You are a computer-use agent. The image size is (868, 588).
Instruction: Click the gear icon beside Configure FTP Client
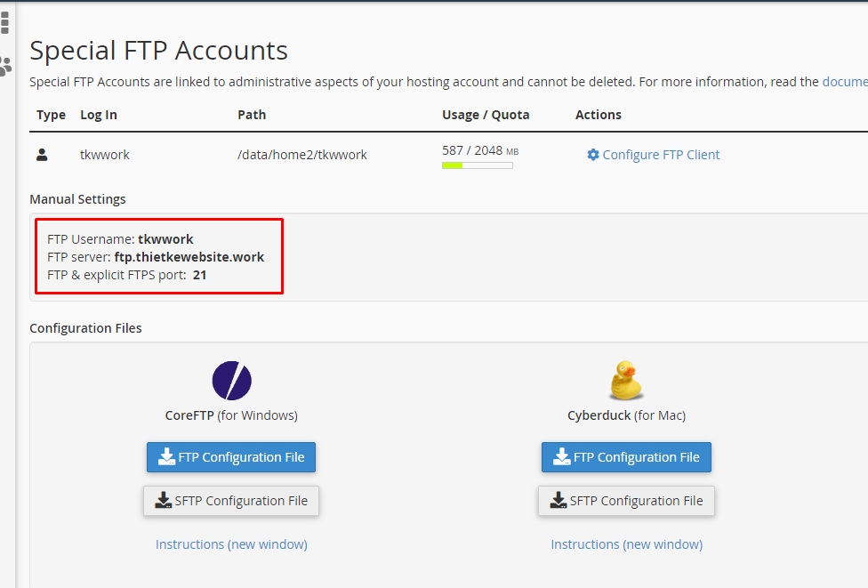[593, 155]
